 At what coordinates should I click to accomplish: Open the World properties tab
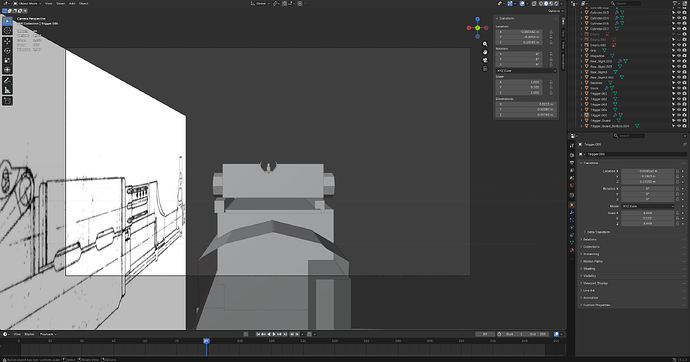click(572, 186)
